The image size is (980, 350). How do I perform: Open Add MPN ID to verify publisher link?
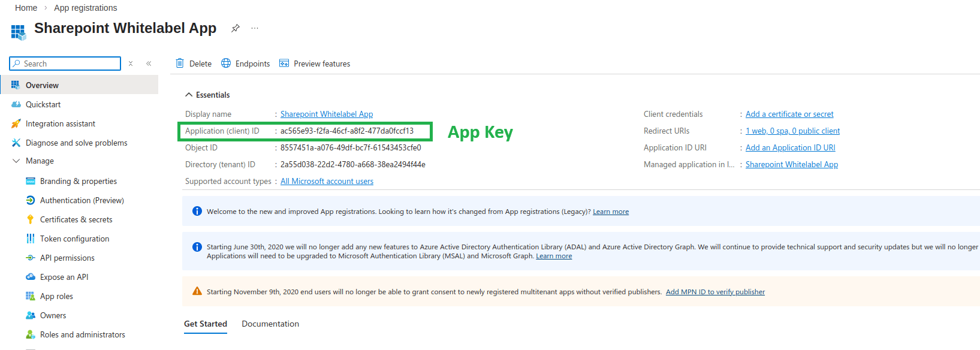tap(715, 292)
